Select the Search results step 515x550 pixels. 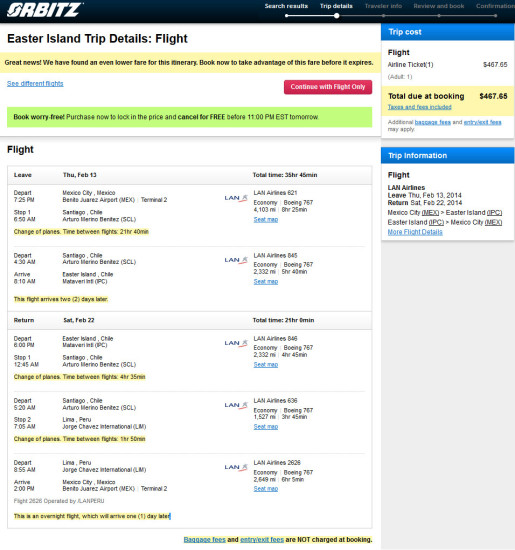286,6
